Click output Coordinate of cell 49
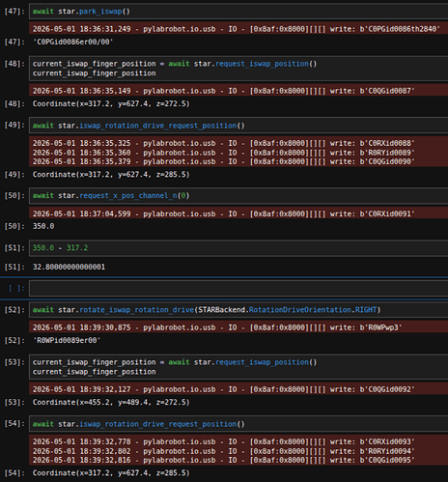This screenshot has width=448, height=482. pyautogui.click(x=111, y=175)
